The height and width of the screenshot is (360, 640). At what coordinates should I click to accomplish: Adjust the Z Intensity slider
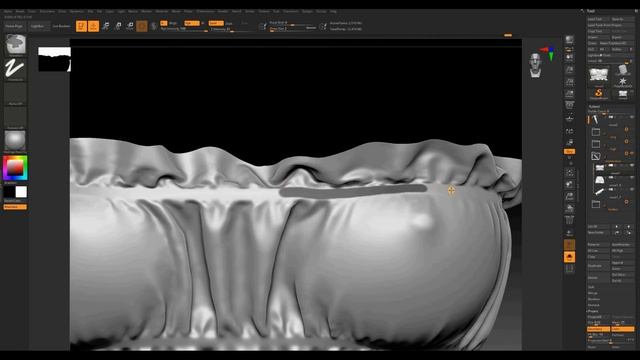click(x=233, y=29)
